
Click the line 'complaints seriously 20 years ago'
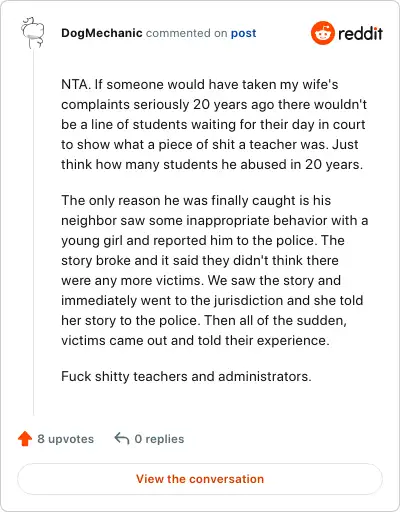214,105
